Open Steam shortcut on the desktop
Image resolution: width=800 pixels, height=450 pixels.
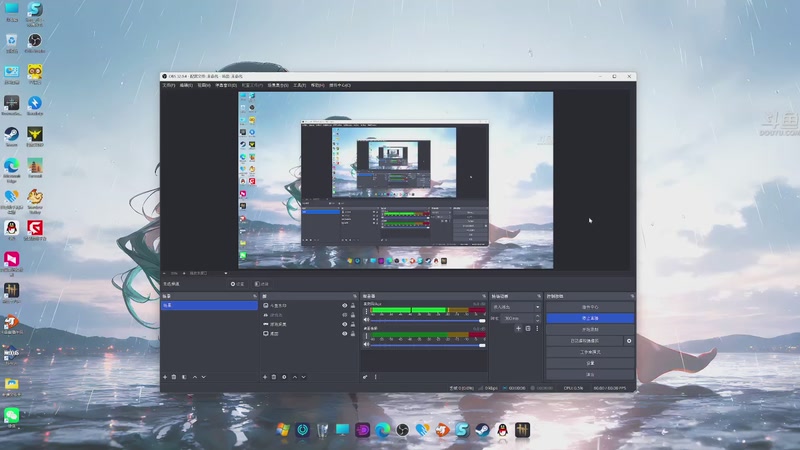[x=11, y=137]
